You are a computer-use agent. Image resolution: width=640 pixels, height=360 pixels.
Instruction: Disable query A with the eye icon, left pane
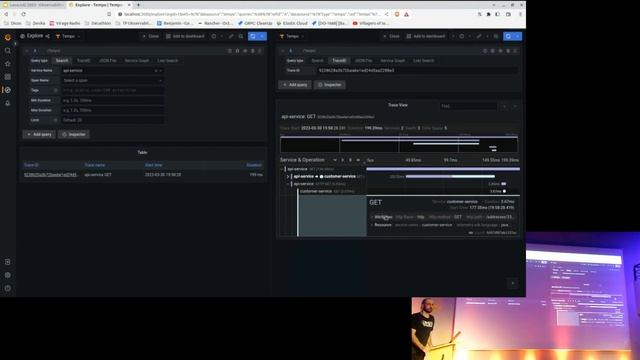point(245,51)
